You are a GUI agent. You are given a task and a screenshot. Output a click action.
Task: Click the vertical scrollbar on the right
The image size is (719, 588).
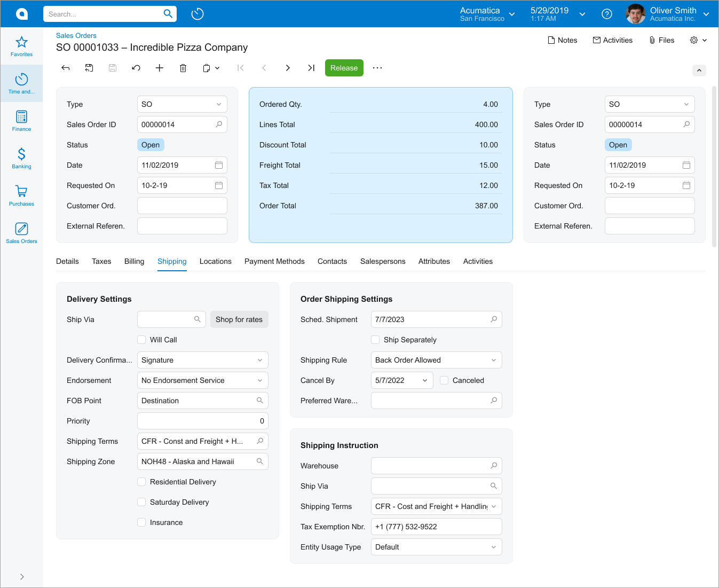[x=714, y=166]
